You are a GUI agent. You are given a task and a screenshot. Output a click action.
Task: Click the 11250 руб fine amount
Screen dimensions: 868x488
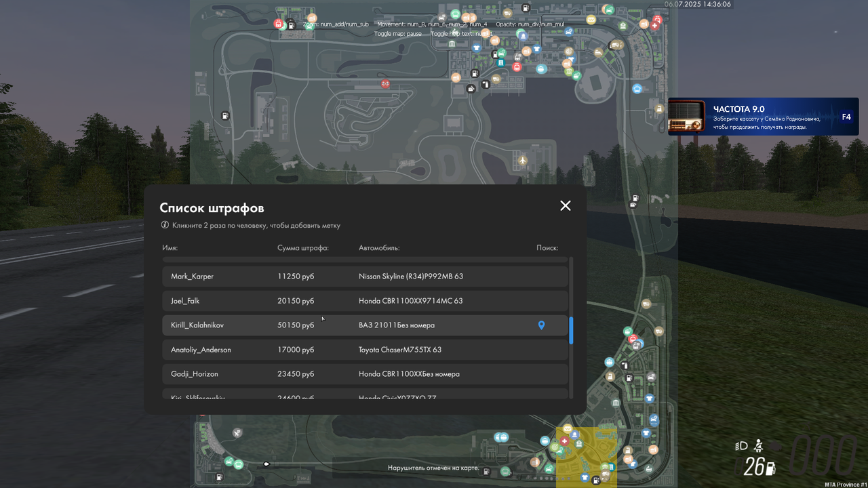[296, 277]
